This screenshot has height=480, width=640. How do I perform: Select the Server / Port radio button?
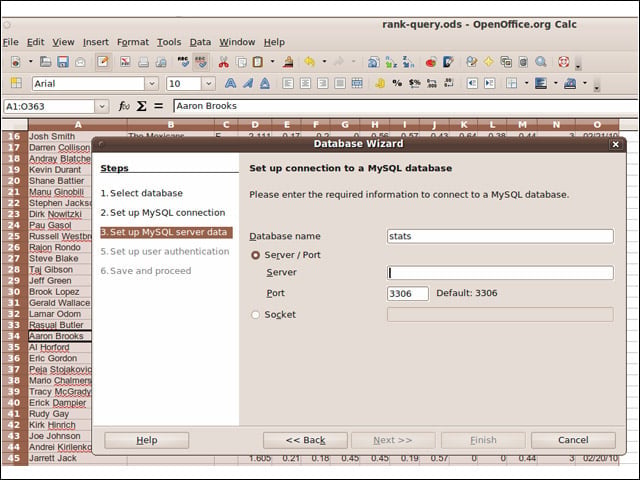tap(256, 256)
